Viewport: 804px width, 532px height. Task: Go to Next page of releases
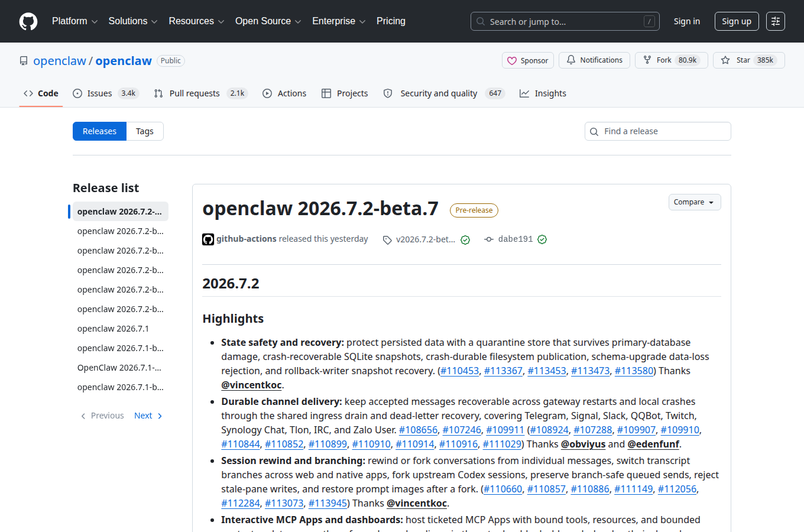[148, 416]
